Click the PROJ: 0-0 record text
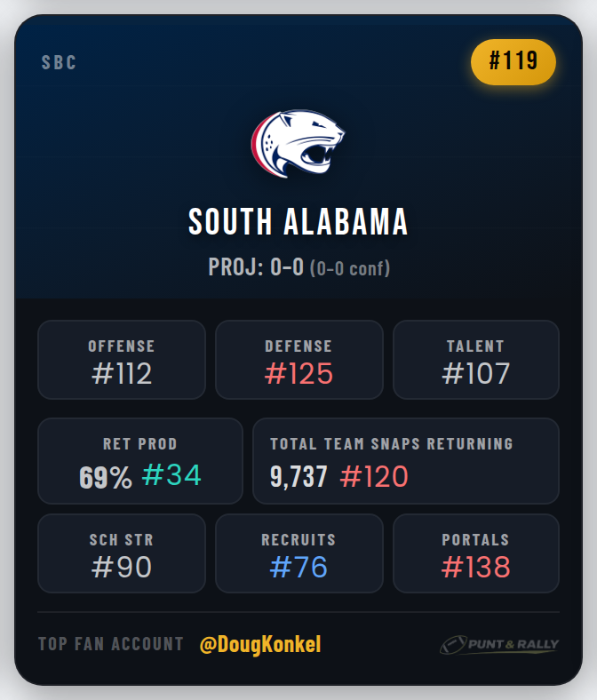This screenshot has width=597, height=700. click(x=256, y=267)
